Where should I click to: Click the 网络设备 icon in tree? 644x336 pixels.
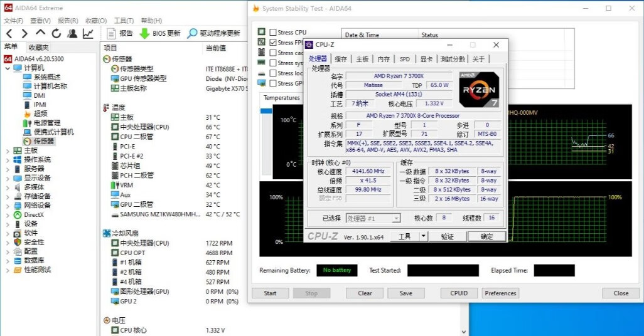pos(18,205)
